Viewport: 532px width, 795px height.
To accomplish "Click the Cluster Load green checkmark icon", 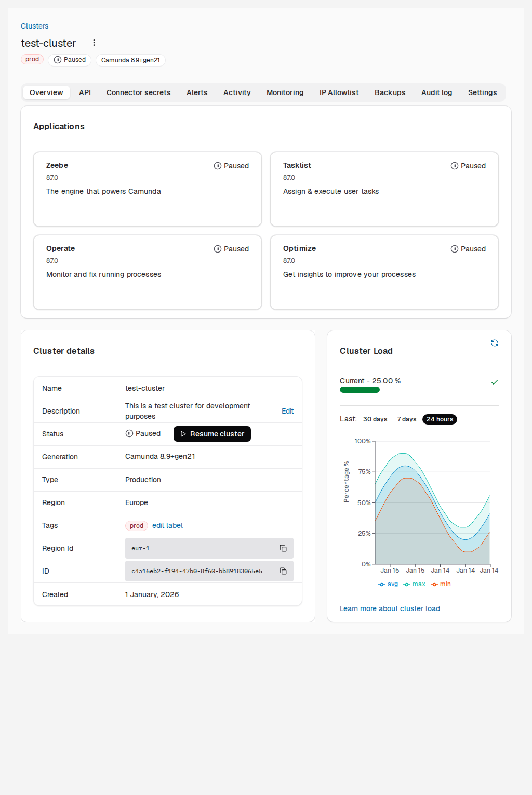I will pyautogui.click(x=495, y=382).
